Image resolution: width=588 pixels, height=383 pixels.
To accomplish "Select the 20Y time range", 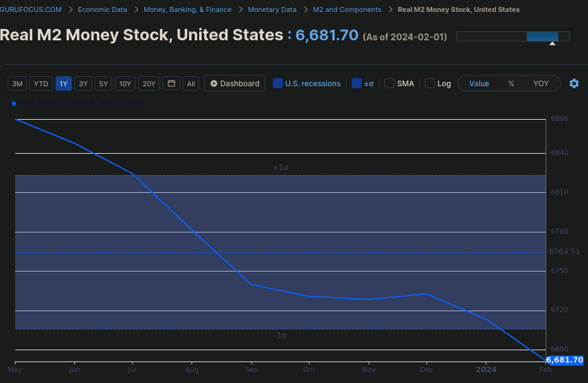I will (149, 83).
